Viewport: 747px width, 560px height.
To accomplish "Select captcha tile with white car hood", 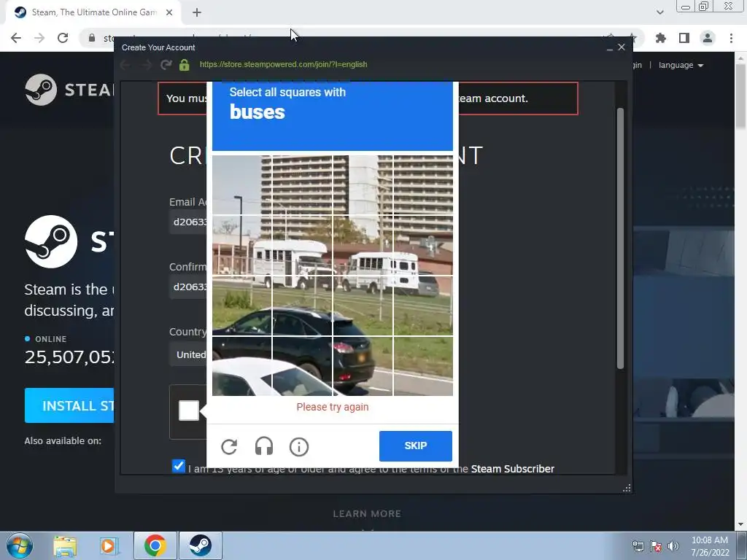I will (x=241, y=366).
